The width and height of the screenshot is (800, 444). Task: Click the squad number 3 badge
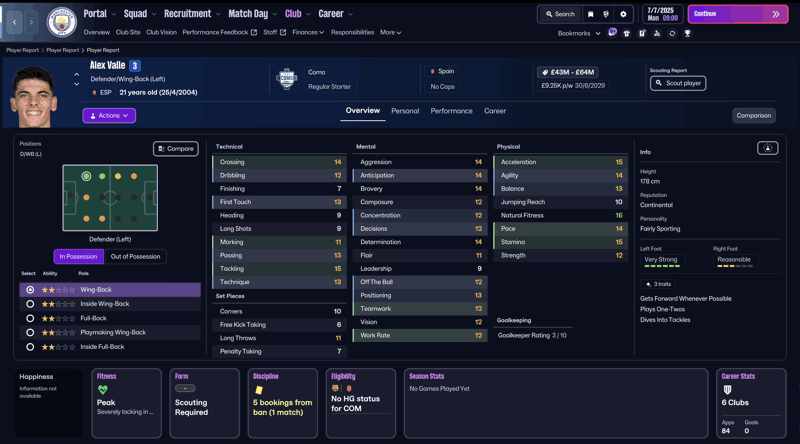point(135,66)
